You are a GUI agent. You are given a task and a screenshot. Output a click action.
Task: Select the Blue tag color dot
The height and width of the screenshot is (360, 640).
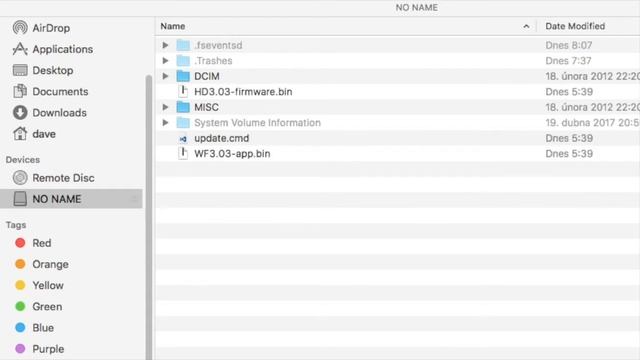click(20, 327)
